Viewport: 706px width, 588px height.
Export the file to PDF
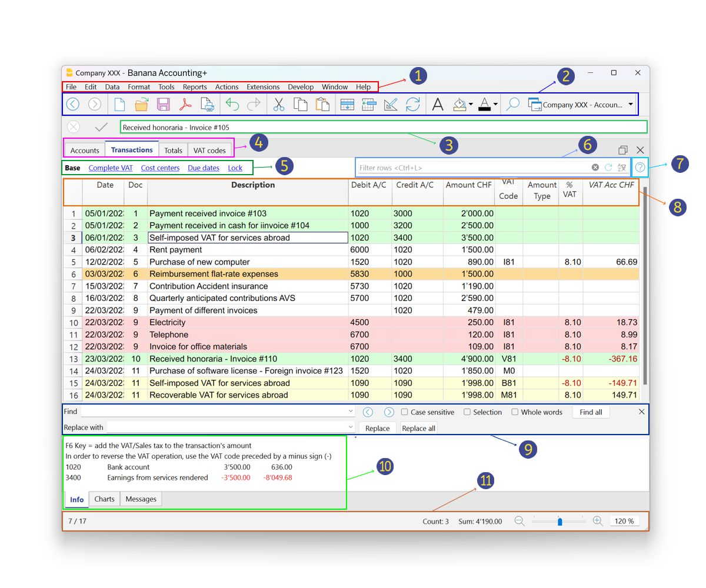[x=185, y=104]
